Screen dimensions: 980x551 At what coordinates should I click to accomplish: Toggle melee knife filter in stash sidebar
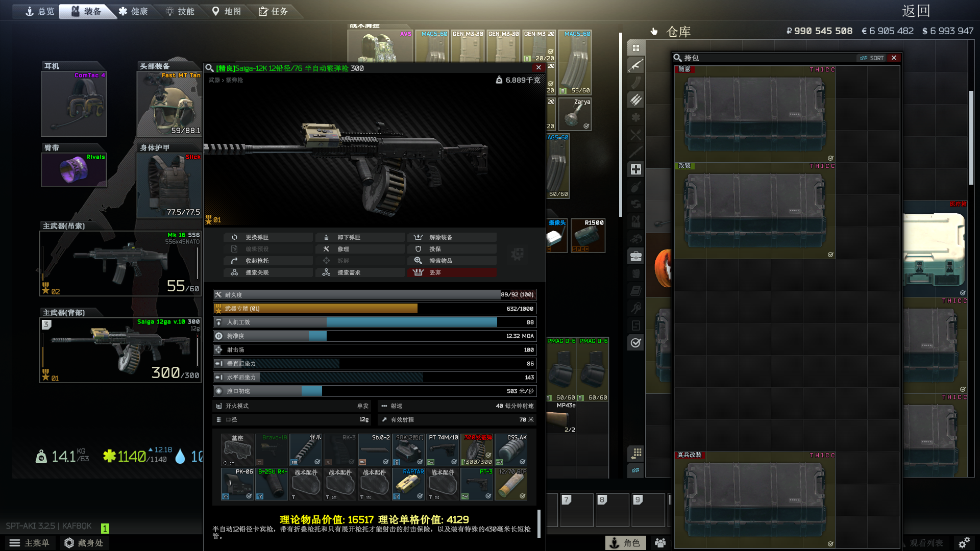click(x=636, y=152)
